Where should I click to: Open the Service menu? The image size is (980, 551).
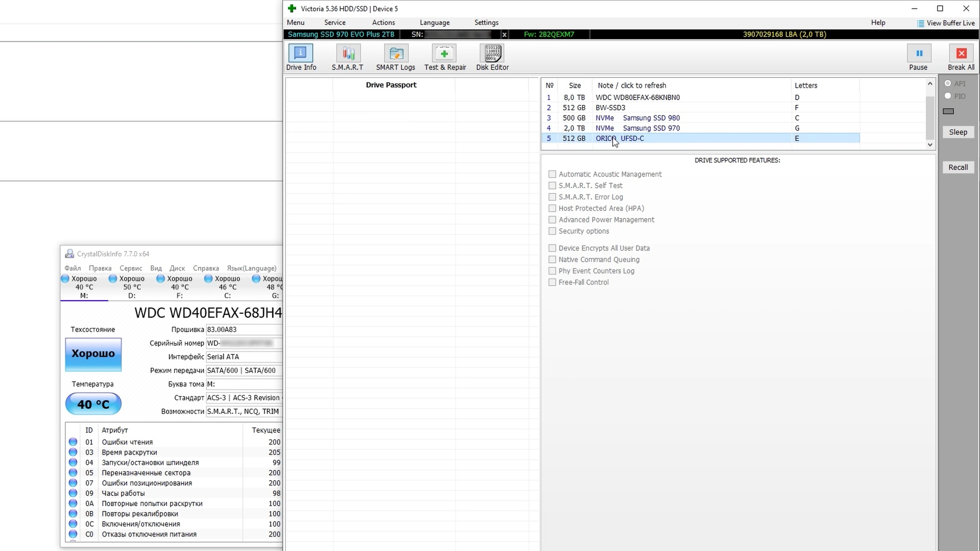(335, 22)
